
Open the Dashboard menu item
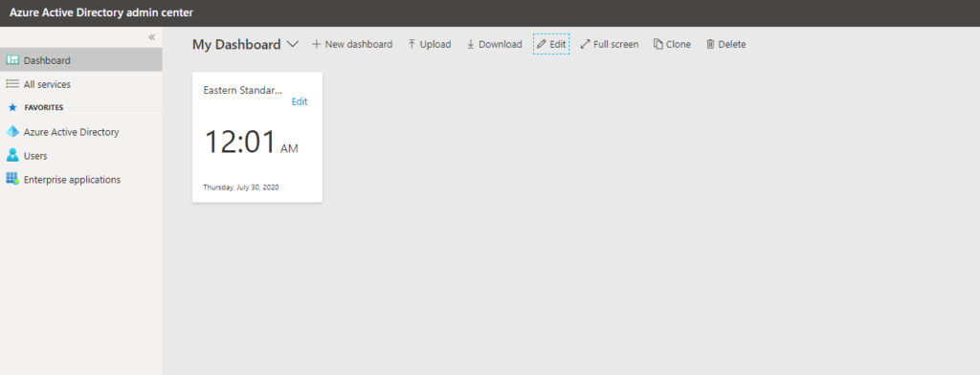81,60
